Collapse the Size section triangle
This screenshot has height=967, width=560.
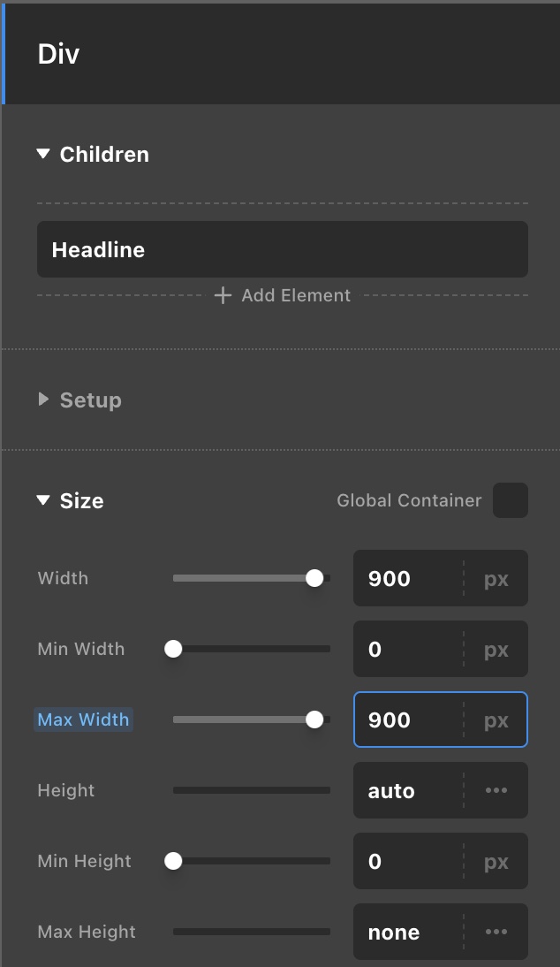pyautogui.click(x=42, y=501)
